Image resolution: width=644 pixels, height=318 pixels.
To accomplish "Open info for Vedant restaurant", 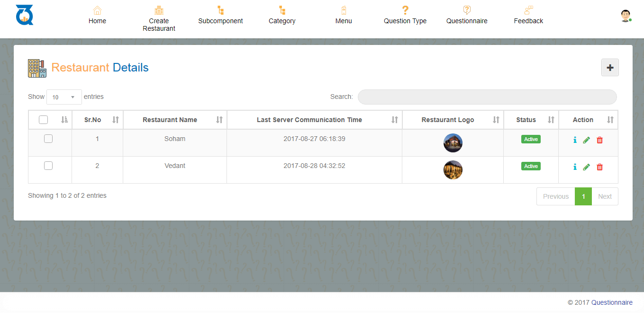I will pos(575,167).
